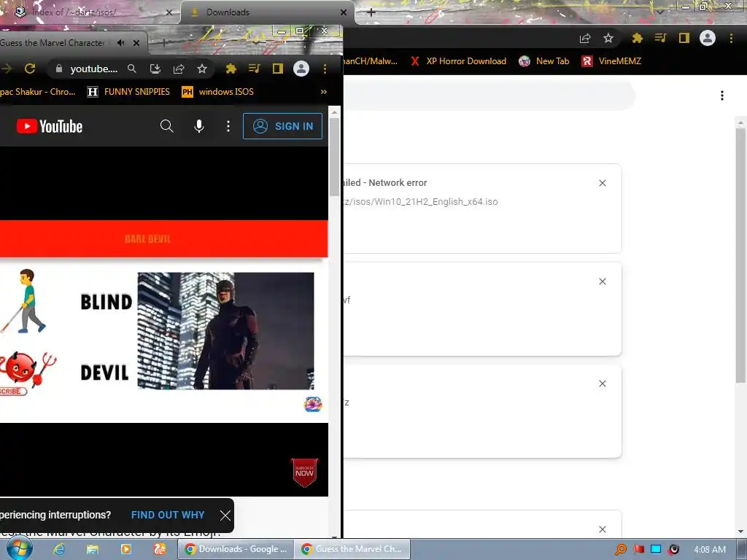747x560 pixels.
Task: Open Windows Explorer from taskbar
Action: pyautogui.click(x=93, y=550)
